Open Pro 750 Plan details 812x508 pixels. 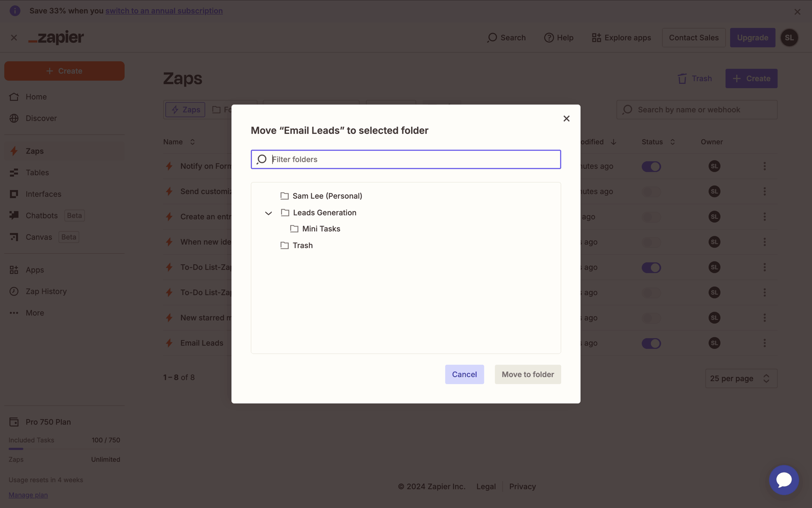40,422
